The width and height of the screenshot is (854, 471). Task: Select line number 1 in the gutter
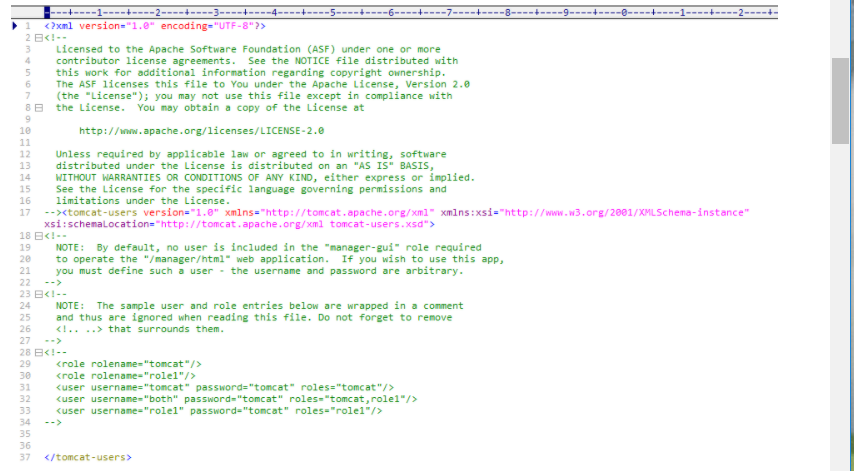(27, 26)
